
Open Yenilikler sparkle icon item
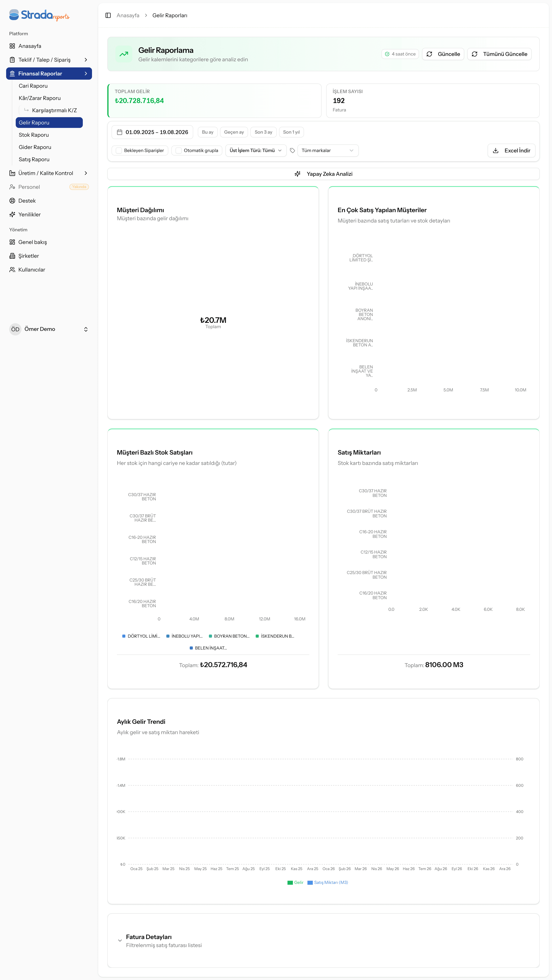[x=12, y=215]
